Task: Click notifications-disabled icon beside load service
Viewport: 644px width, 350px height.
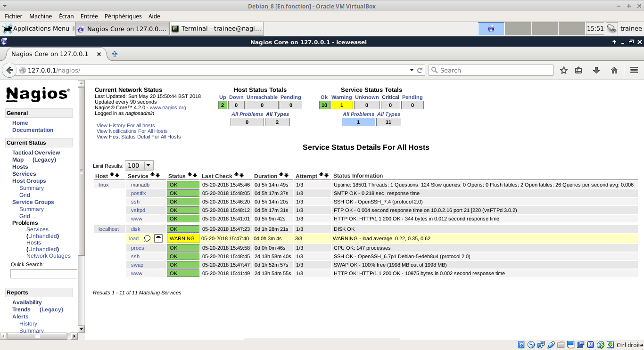Action: tap(158, 238)
